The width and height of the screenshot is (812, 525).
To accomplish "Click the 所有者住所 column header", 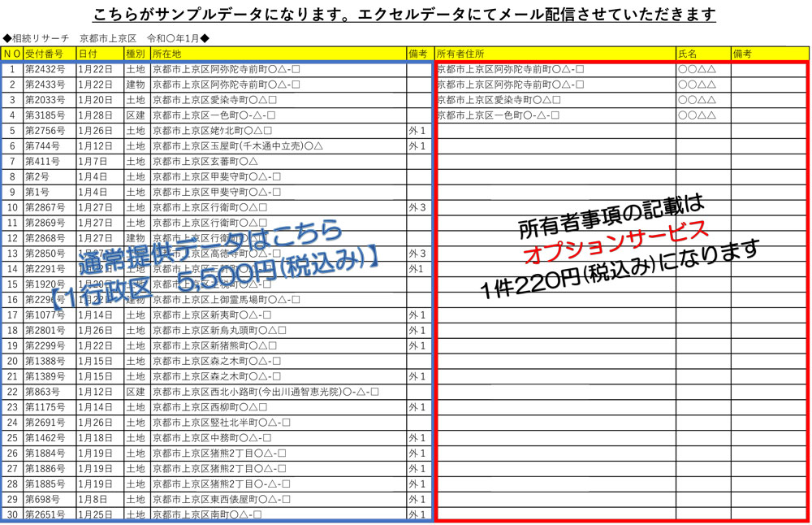I will [x=555, y=54].
